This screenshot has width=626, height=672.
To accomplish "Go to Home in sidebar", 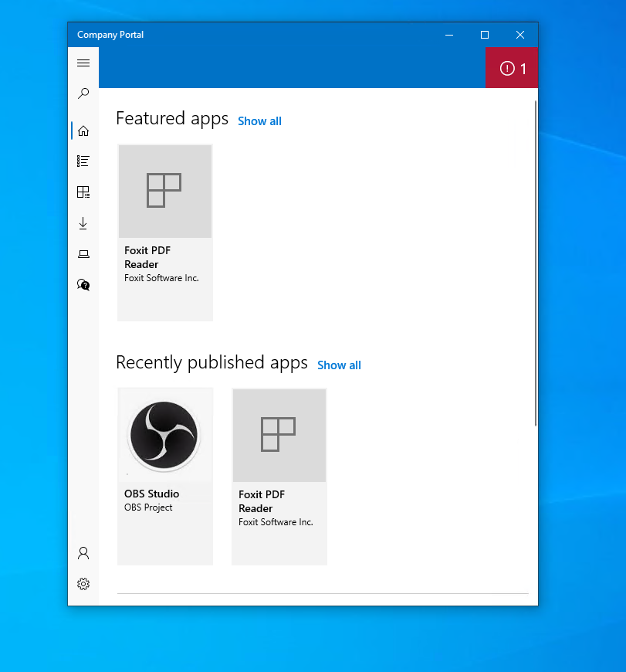I will coord(83,131).
